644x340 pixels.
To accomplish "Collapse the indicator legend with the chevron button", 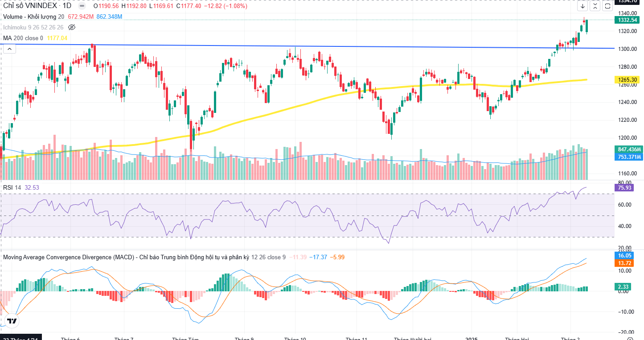I will pos(9,49).
